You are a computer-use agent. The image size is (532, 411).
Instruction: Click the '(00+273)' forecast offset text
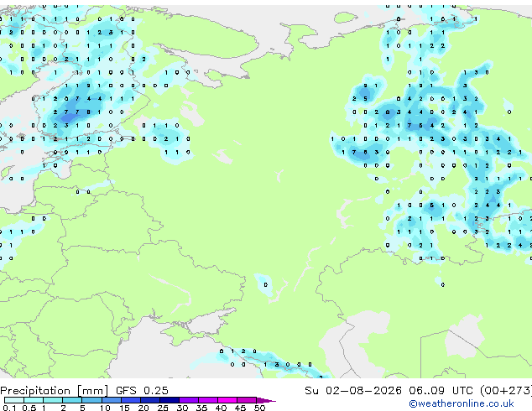click(506, 391)
